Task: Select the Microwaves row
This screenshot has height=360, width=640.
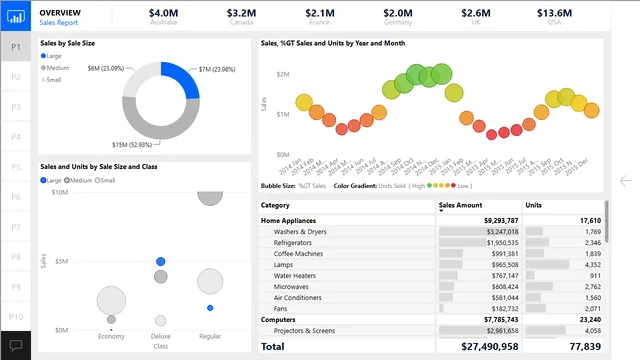Action: point(431,287)
